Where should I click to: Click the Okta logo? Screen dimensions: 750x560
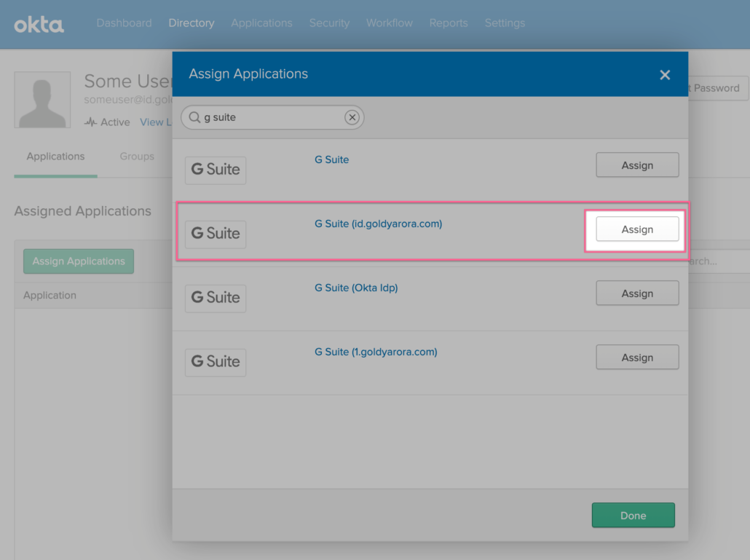click(39, 24)
